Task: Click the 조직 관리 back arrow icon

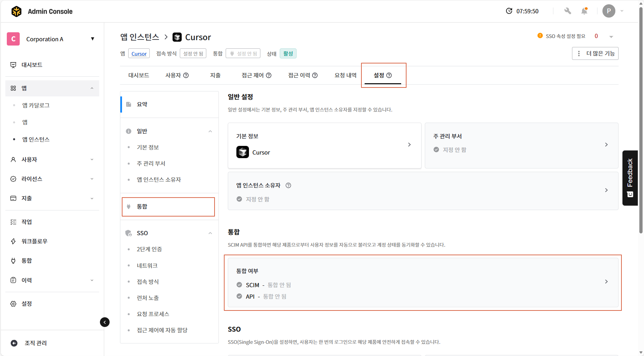Action: pyautogui.click(x=14, y=343)
